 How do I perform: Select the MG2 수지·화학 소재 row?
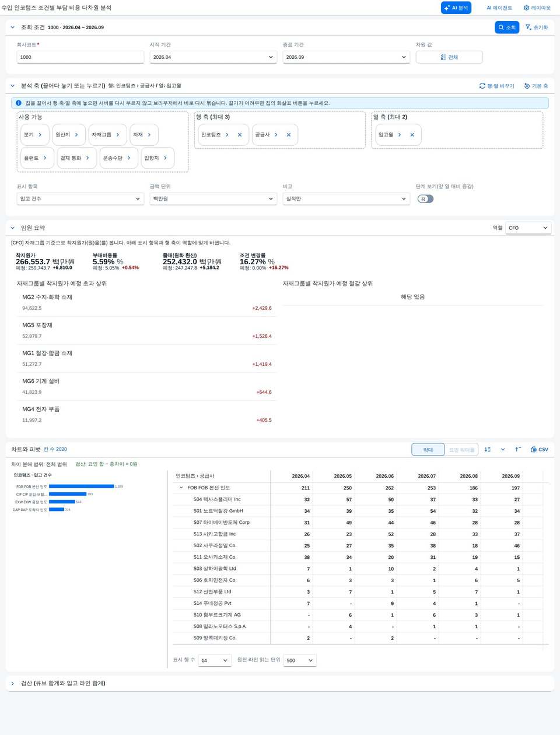pos(146,303)
